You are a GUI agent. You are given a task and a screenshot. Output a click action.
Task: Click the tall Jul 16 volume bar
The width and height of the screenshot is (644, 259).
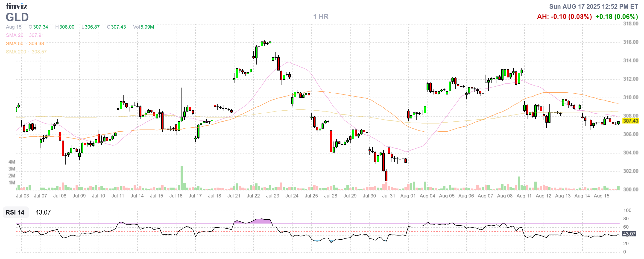coord(182,178)
